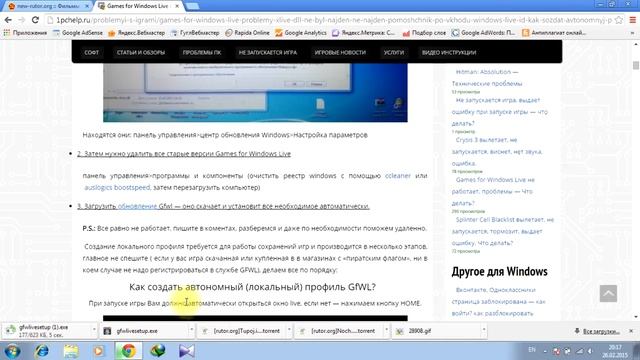
Task: Follow the обновление Gfwl download link
Action: pyautogui.click(x=137, y=207)
